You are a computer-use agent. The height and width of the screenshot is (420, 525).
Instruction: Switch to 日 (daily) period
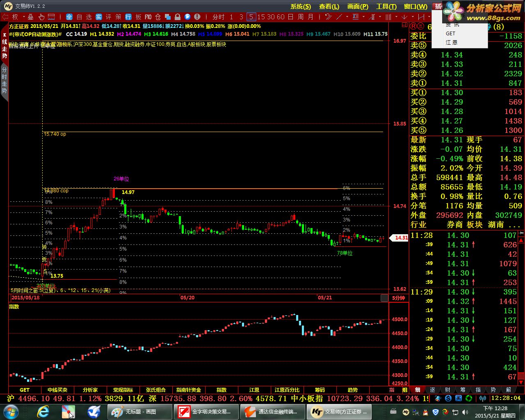pyautogui.click(x=291, y=17)
